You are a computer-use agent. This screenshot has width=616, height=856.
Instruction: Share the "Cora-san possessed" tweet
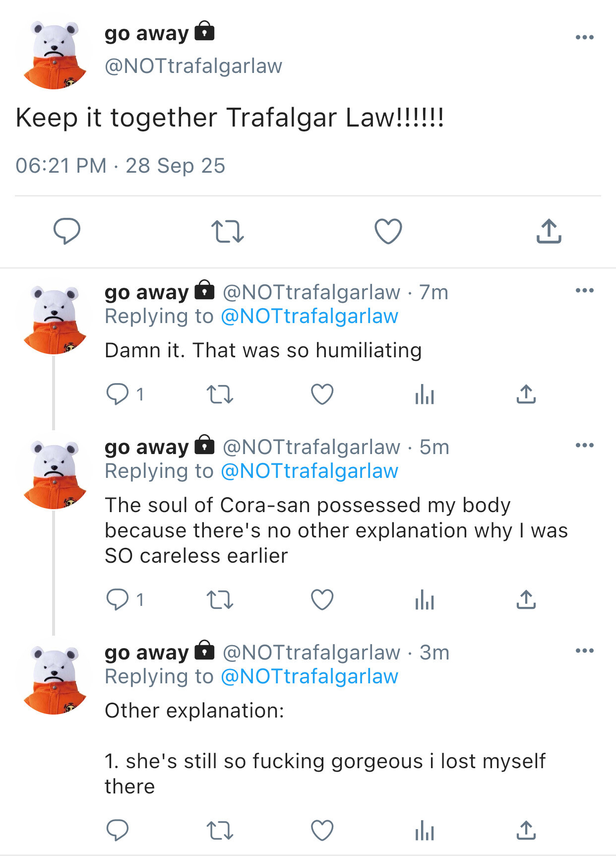(x=526, y=599)
